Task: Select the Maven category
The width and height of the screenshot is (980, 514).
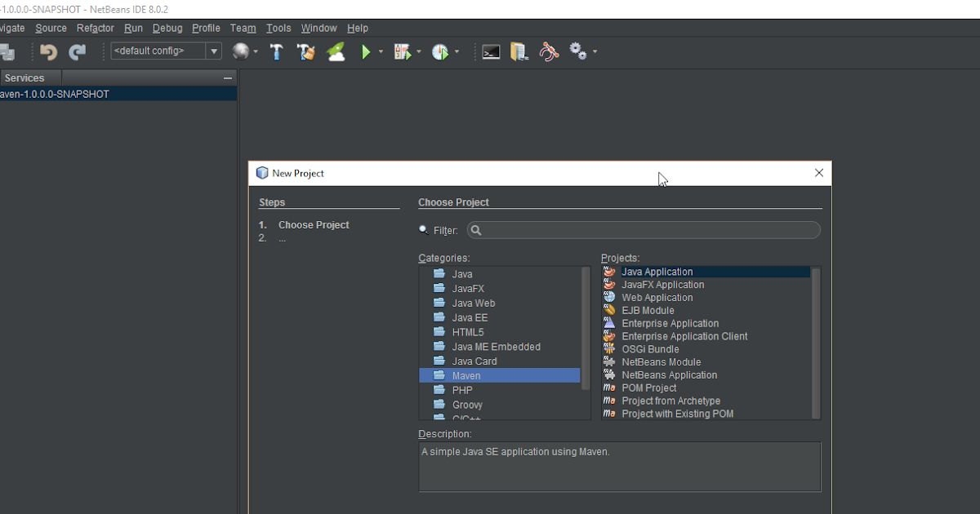Action: (x=500, y=376)
